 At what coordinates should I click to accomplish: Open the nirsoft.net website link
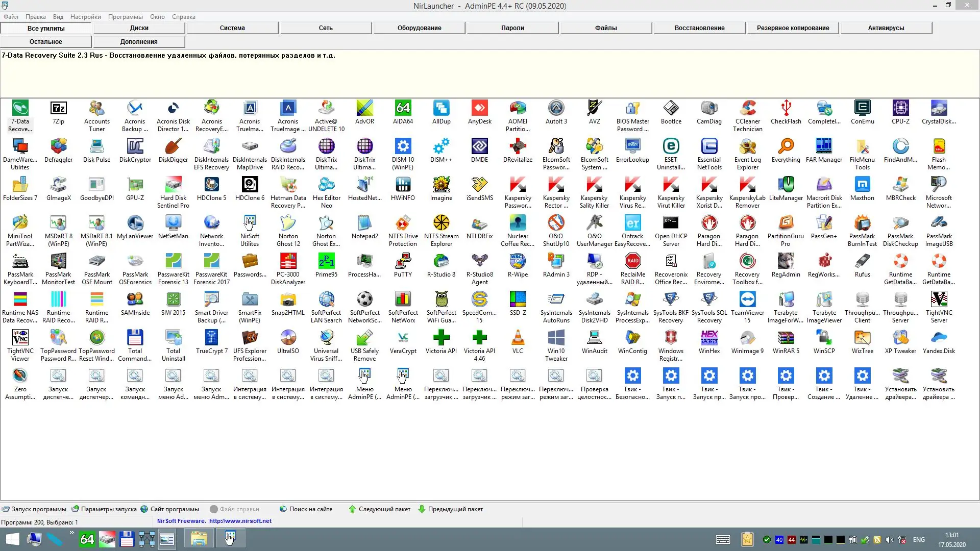coord(240,521)
